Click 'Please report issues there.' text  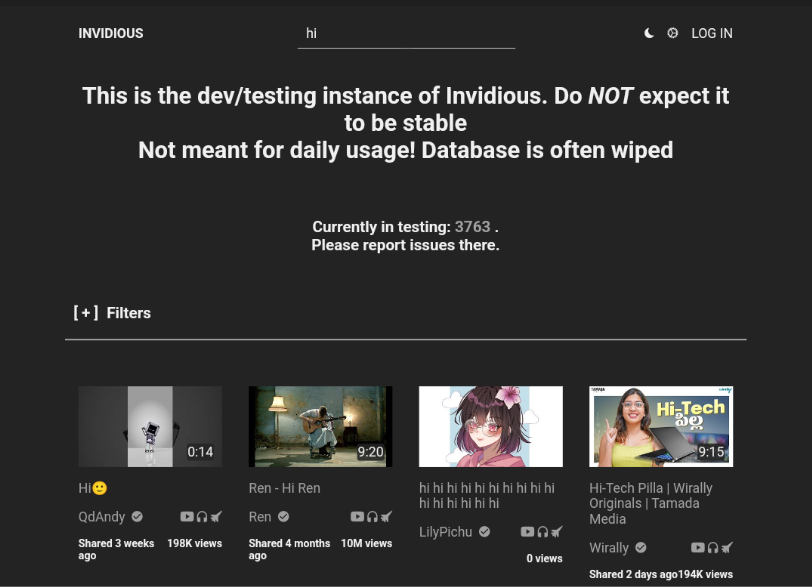(x=405, y=245)
